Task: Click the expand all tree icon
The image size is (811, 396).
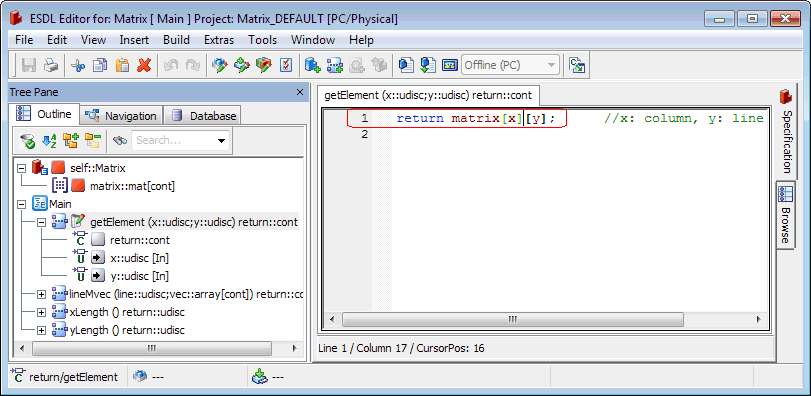Action: (70, 140)
